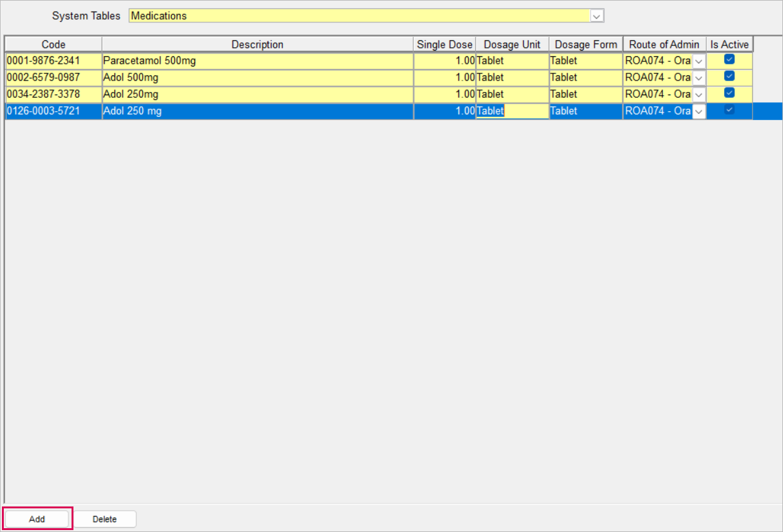Expand Route of Admin dropdown for code 0034-2387-3378

tap(699, 94)
